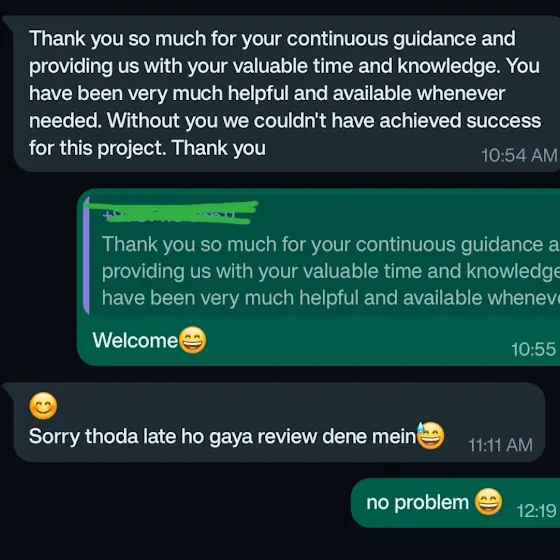Open the quoted reply preview message
This screenshot has width=560, height=560.
click(x=321, y=255)
